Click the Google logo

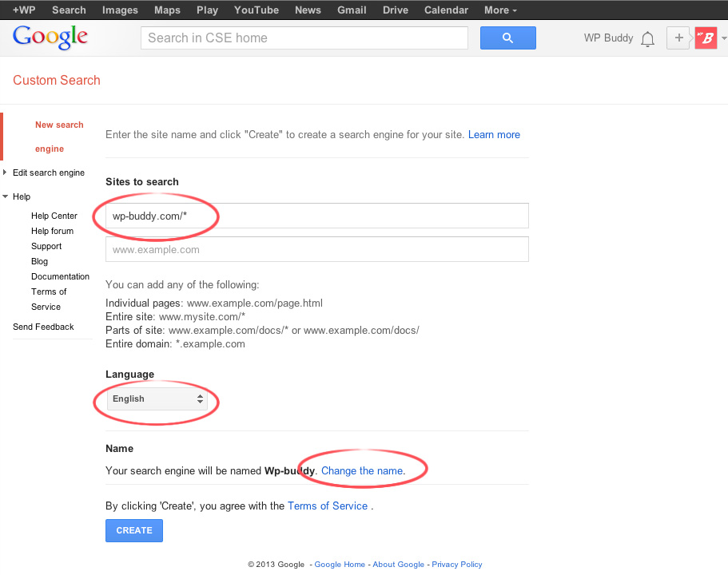(50, 38)
